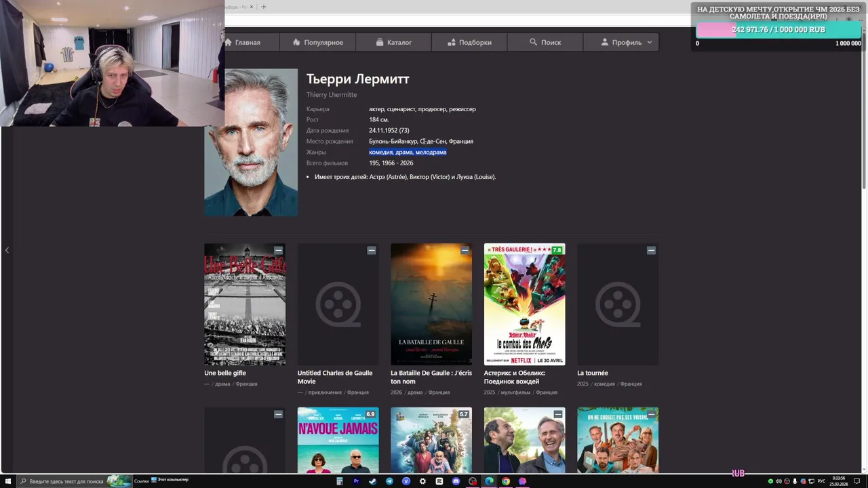Click the bookmark minus icon on Une belle gifle
868x488 pixels.
[278, 250]
